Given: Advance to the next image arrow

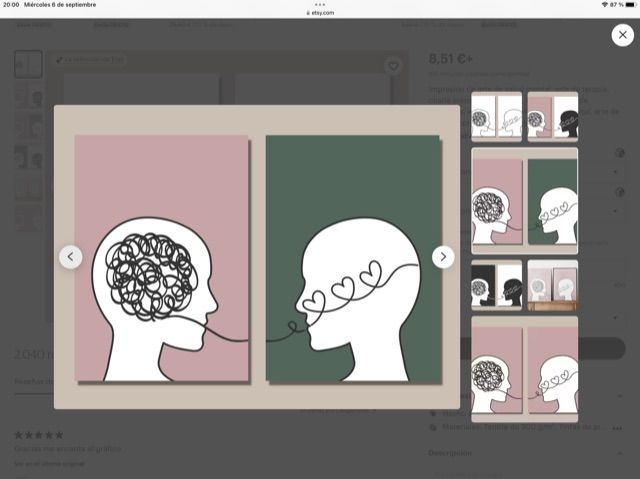Looking at the screenshot, I should [x=443, y=257].
